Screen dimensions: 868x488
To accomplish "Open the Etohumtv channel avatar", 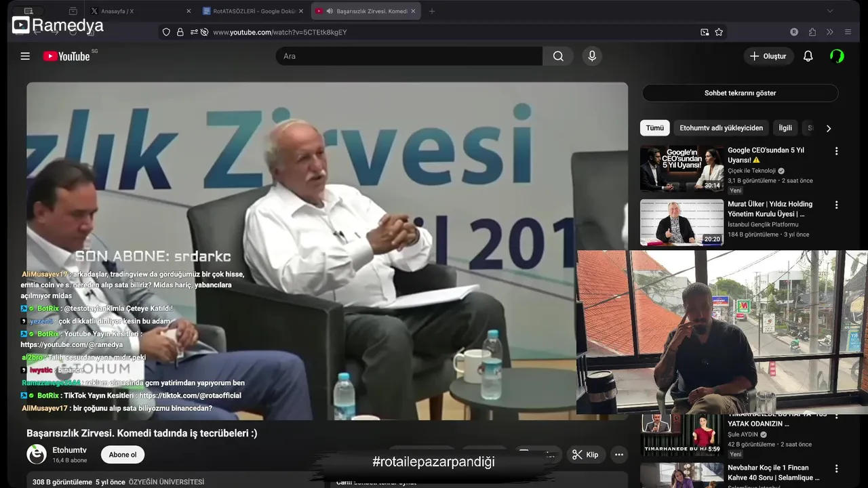I will point(37,454).
